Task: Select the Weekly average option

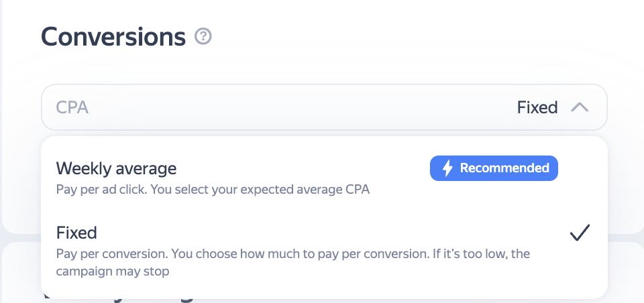Action: point(116,168)
